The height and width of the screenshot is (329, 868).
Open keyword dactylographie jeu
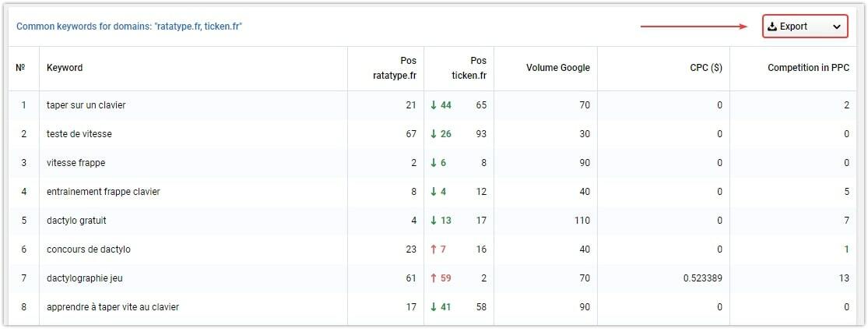coord(85,278)
